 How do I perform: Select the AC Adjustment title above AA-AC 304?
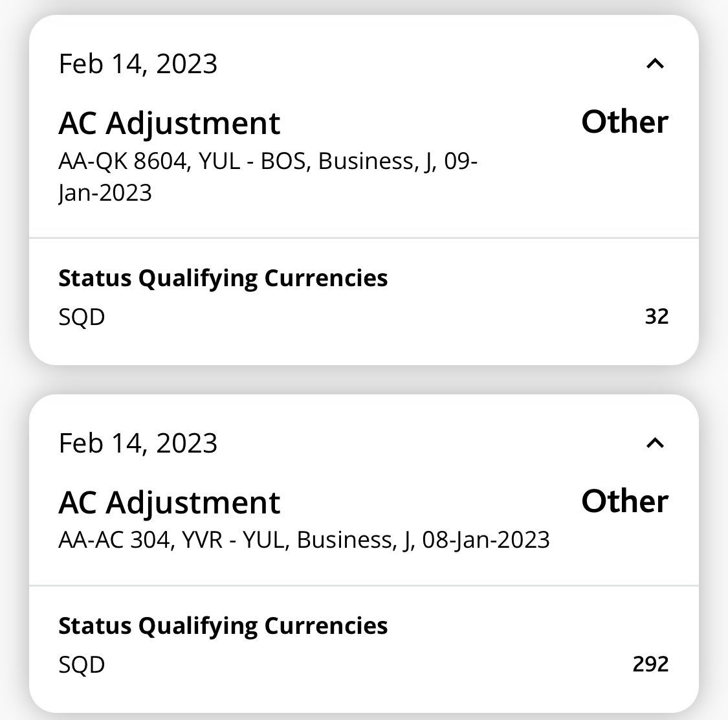pyautogui.click(x=170, y=502)
